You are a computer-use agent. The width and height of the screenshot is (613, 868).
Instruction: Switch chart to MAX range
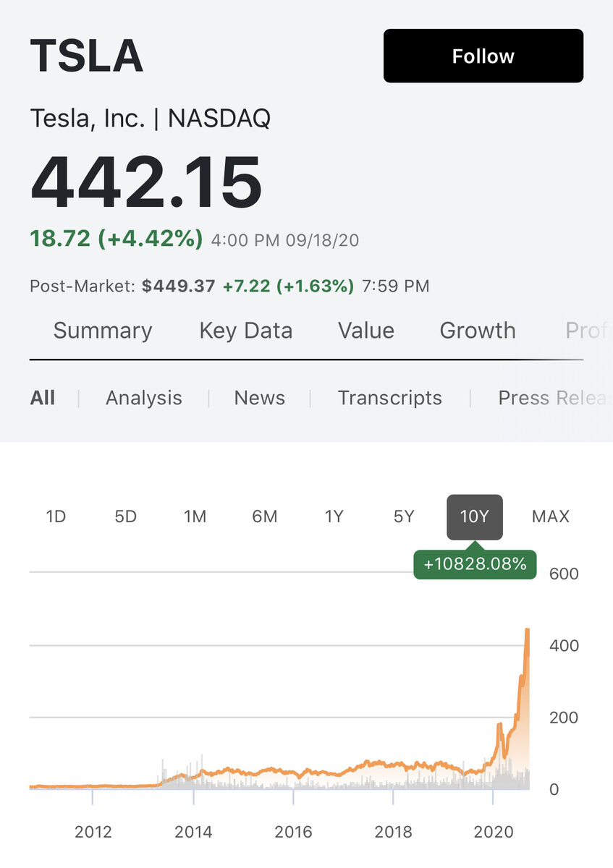551,516
